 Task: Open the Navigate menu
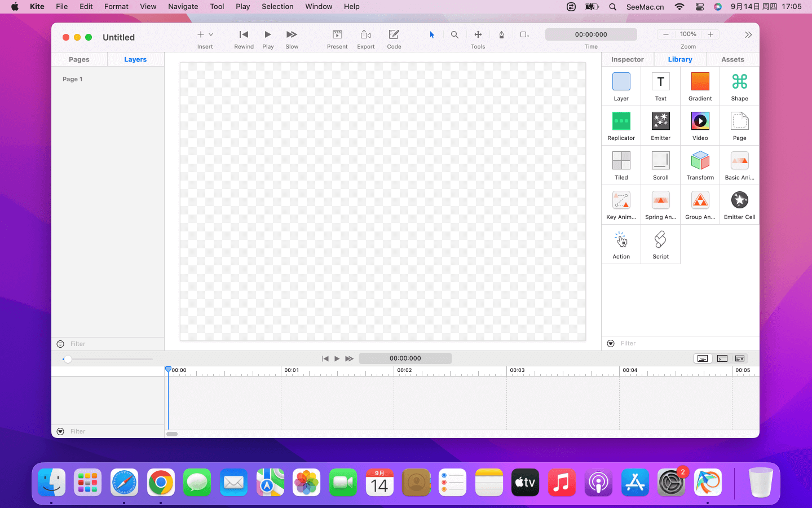183,7
